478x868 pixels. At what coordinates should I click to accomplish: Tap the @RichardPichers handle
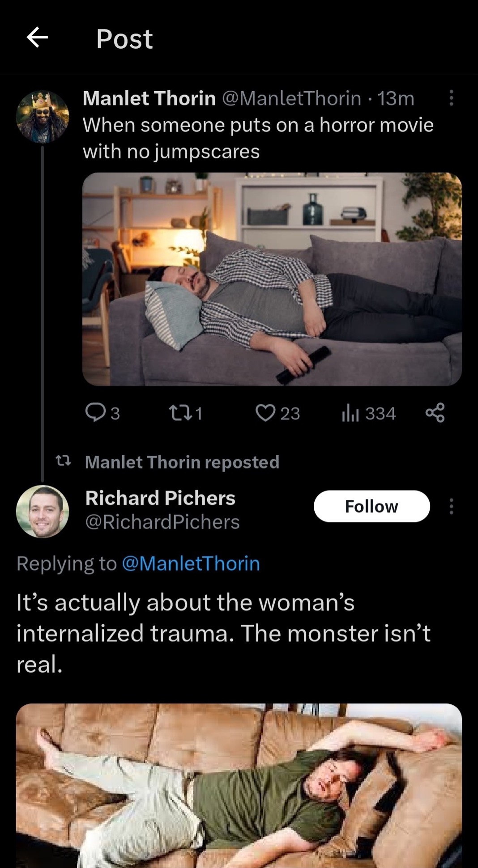tap(162, 522)
